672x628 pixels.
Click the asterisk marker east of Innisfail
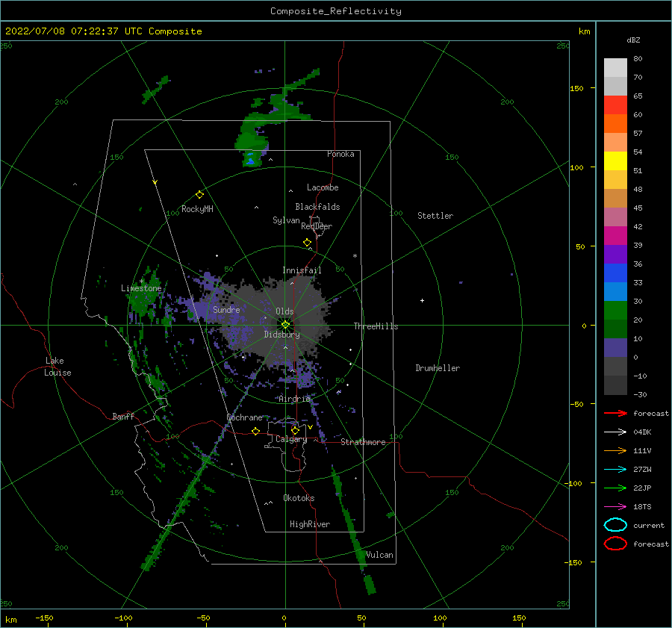[x=355, y=256]
